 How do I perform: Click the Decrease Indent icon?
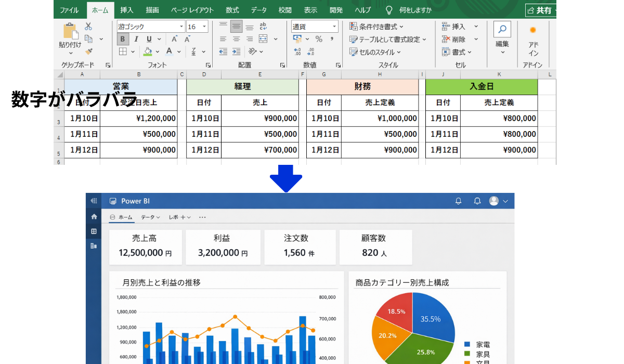point(224,51)
